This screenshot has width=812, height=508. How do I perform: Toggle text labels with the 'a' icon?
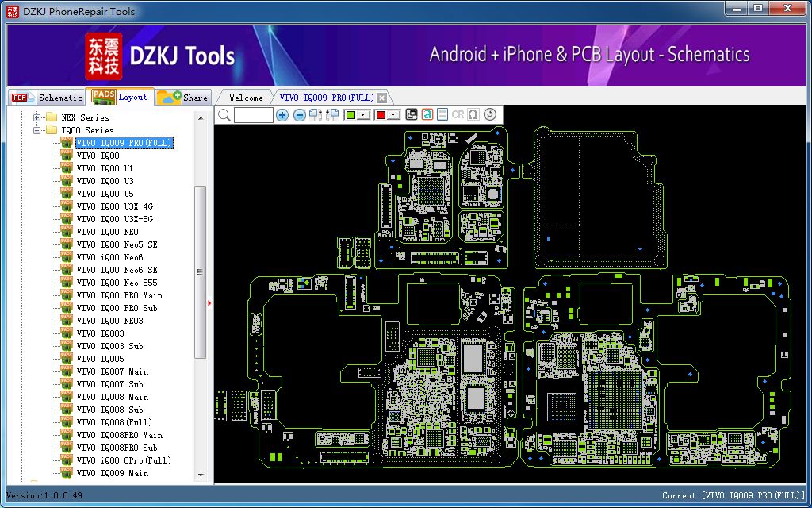(427, 115)
